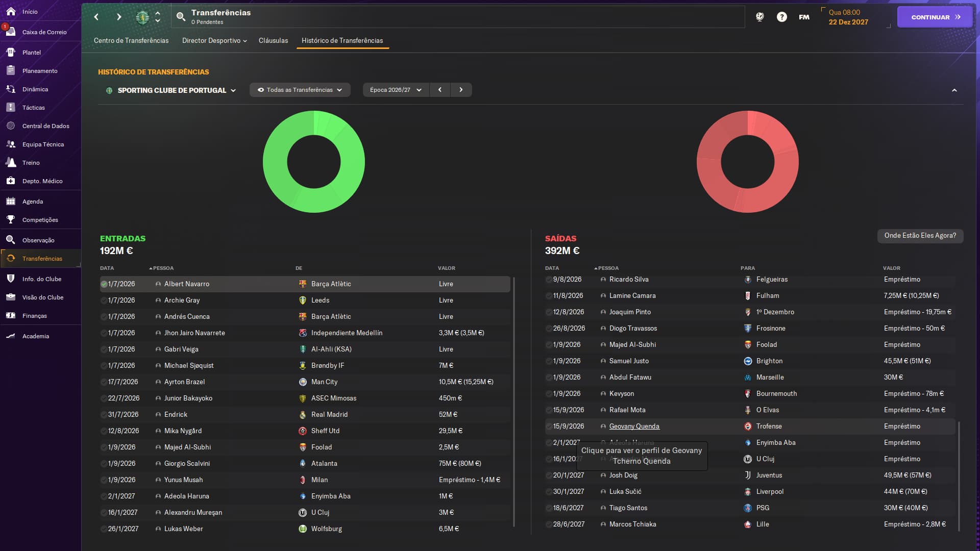Go back with the left arrow button

point(96,17)
